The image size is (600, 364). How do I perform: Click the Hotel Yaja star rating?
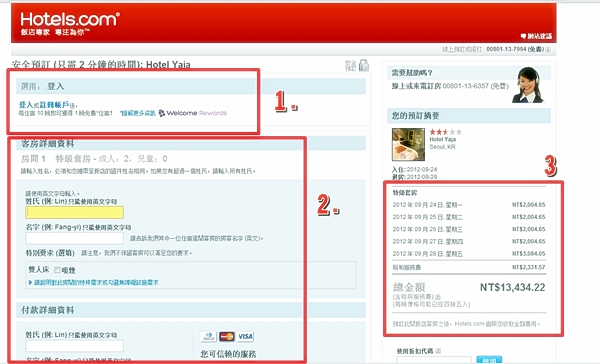tap(445, 132)
